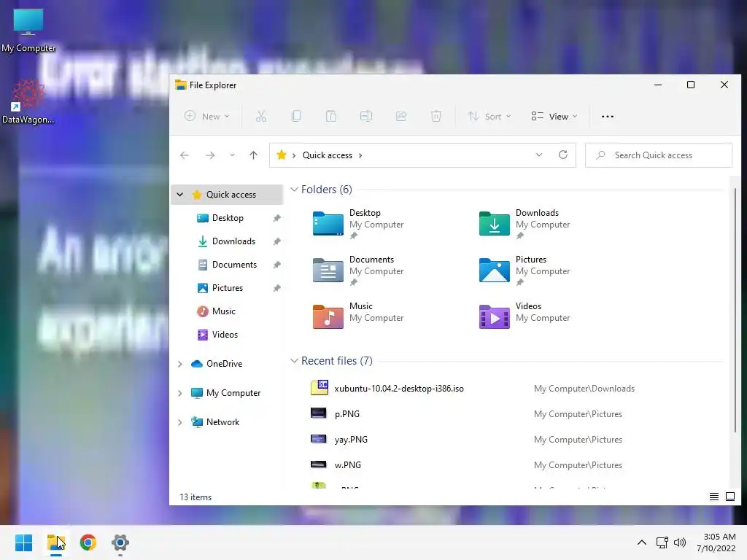
Task: Expand the Network tree node
Action: click(180, 422)
